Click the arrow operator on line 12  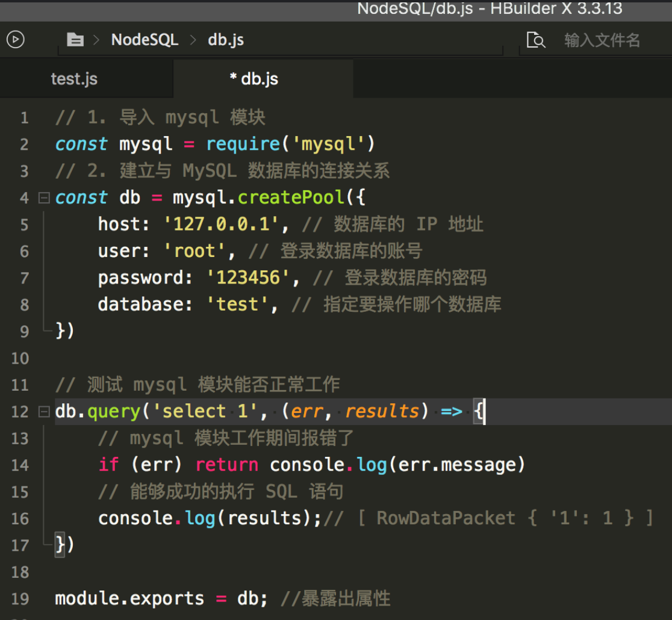coord(451,412)
